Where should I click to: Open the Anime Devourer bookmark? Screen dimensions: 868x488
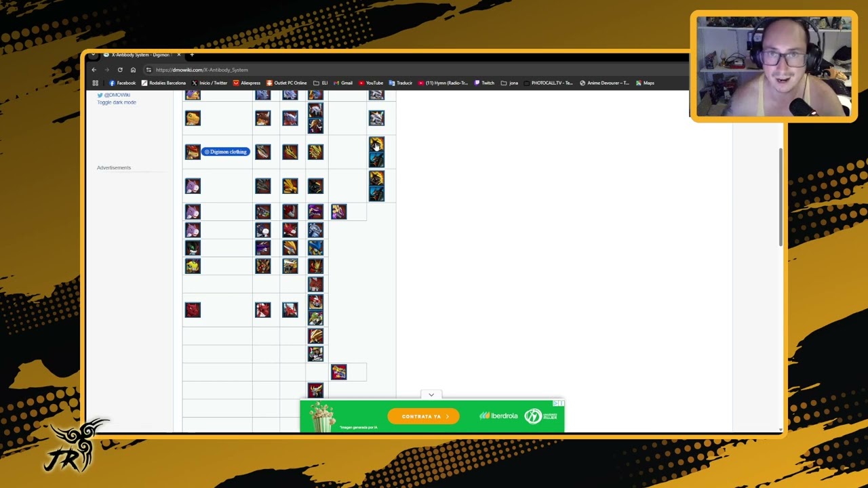click(x=604, y=83)
